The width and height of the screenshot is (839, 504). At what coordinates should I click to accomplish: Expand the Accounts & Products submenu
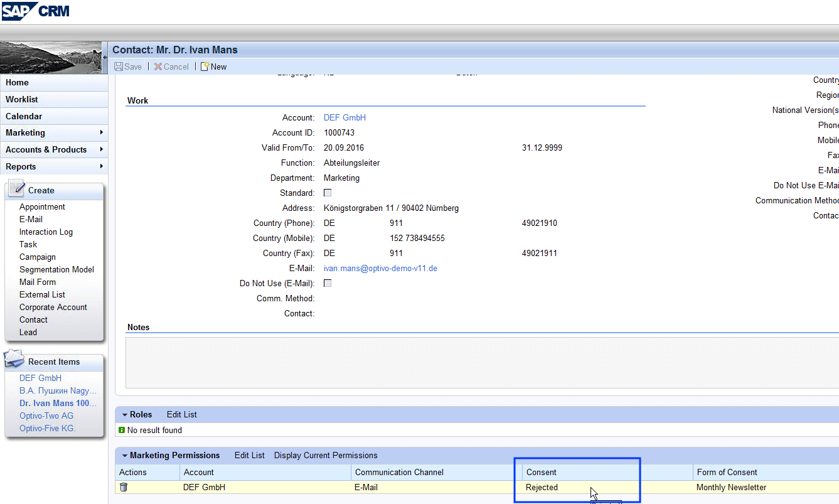pyautogui.click(x=101, y=149)
